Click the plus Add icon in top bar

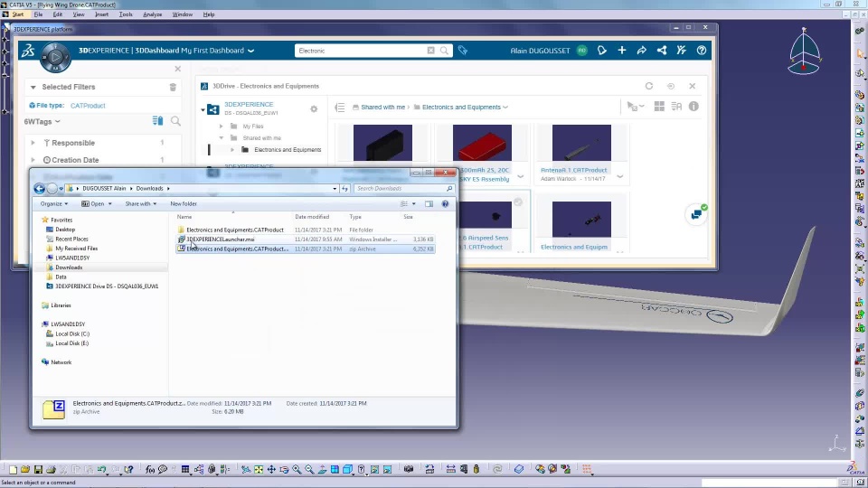(622, 51)
